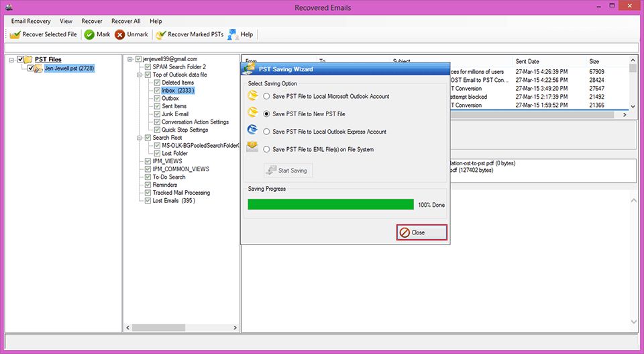Click the Help toolbar icon
Viewport: 644px width, 354px height.
[233, 34]
